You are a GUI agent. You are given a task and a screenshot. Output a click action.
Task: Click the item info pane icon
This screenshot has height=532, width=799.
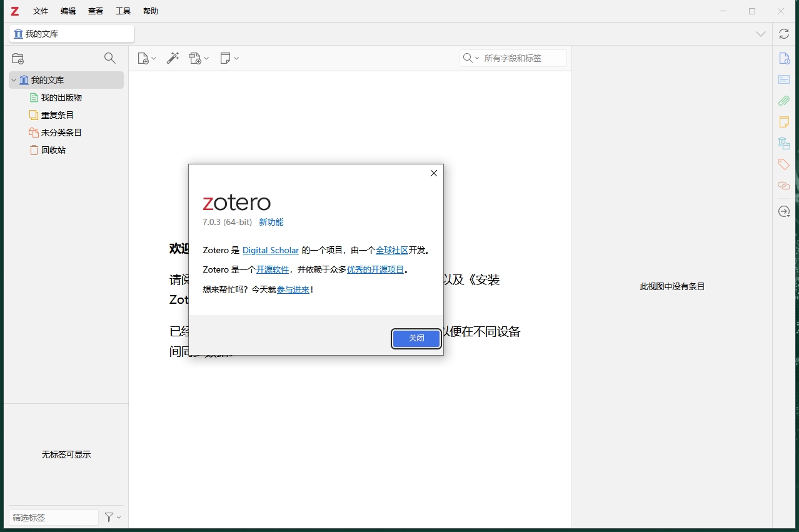(784, 58)
